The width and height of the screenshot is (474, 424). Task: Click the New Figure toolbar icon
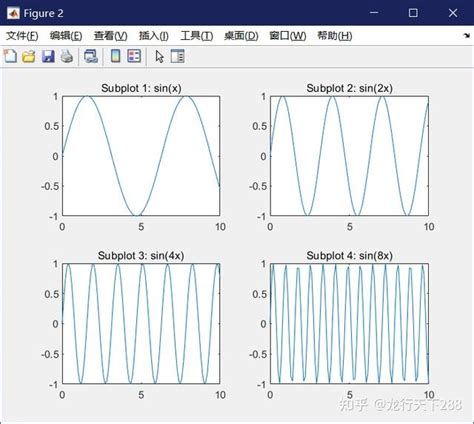click(x=10, y=56)
